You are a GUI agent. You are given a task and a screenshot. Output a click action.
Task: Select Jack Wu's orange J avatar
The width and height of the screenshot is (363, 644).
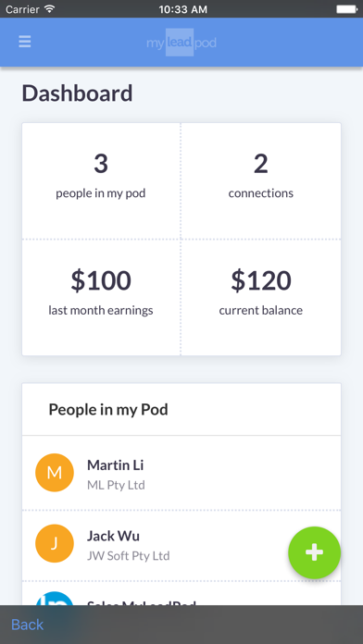[55, 543]
